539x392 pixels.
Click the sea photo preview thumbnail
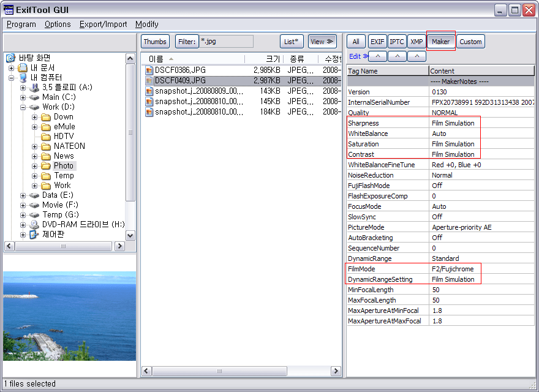click(x=69, y=315)
